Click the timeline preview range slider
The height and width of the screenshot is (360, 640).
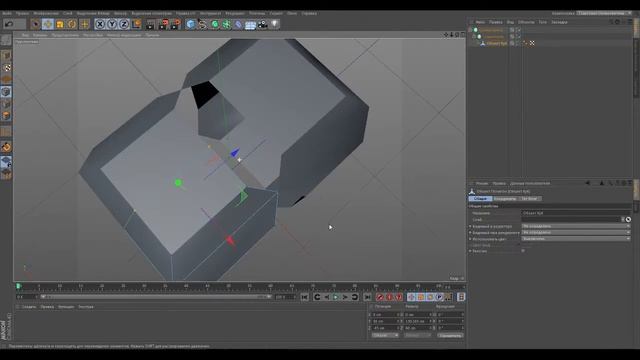[x=156, y=297]
